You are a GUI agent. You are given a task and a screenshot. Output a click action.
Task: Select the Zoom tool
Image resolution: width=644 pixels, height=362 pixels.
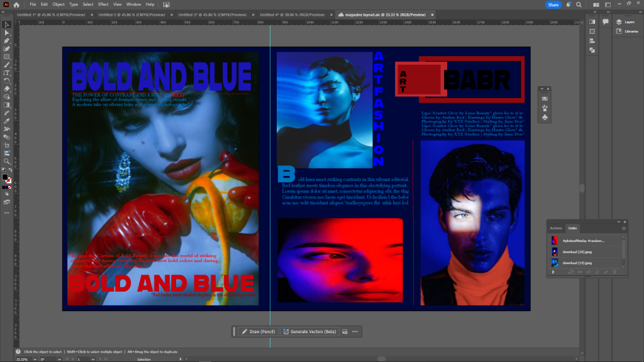coord(6,162)
